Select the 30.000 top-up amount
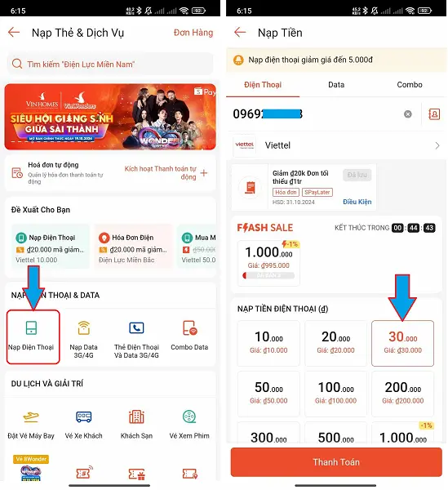 402,343
